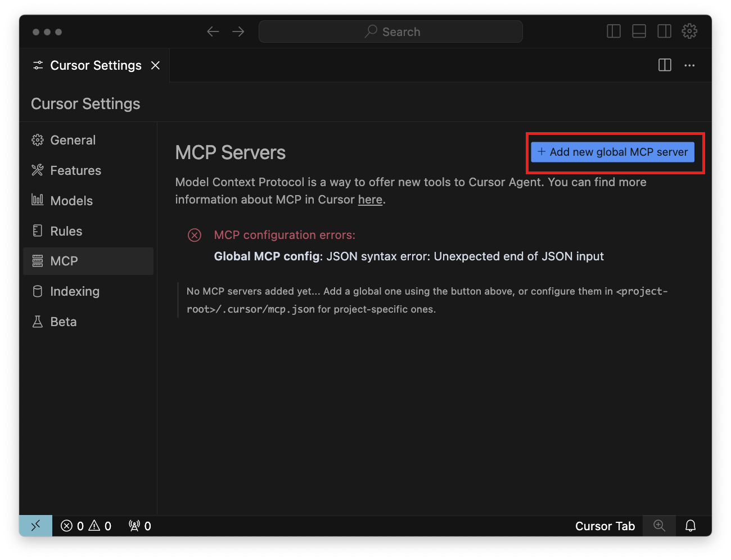This screenshot has width=731, height=560.
Task: Open the Models settings section
Action: coord(71,201)
